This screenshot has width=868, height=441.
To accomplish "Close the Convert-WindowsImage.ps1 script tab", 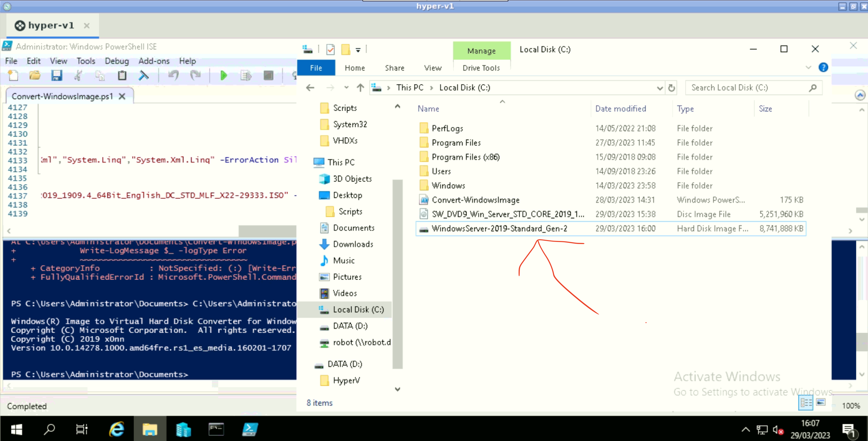I will [x=122, y=96].
